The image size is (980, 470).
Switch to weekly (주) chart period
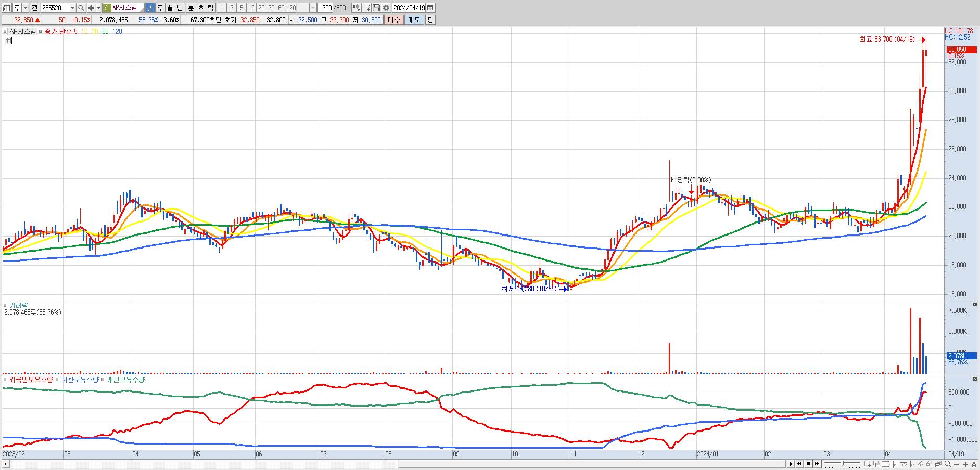point(160,8)
